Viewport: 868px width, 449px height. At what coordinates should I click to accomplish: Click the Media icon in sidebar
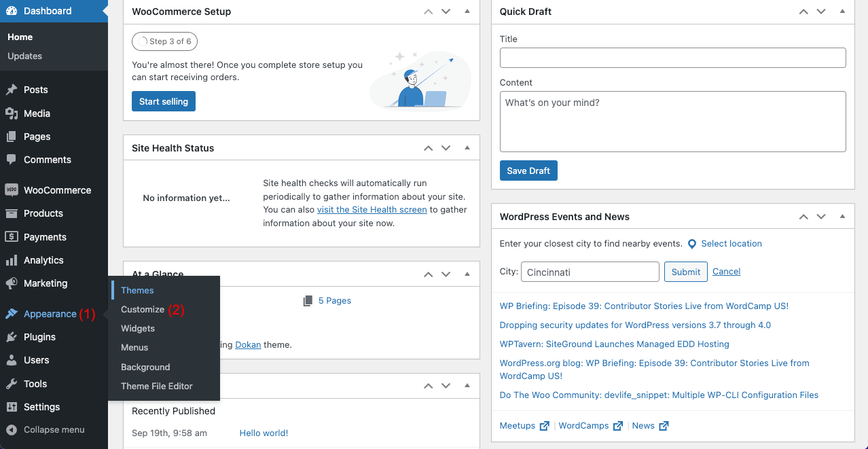tap(12, 113)
